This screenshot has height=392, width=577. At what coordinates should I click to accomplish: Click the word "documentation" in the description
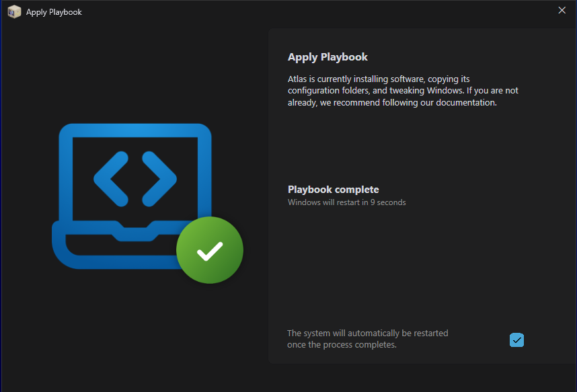point(465,103)
